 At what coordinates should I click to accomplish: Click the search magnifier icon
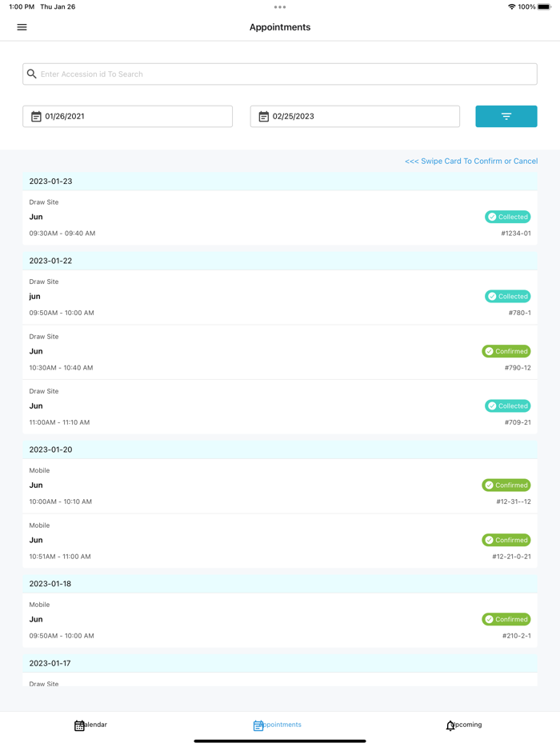31,74
